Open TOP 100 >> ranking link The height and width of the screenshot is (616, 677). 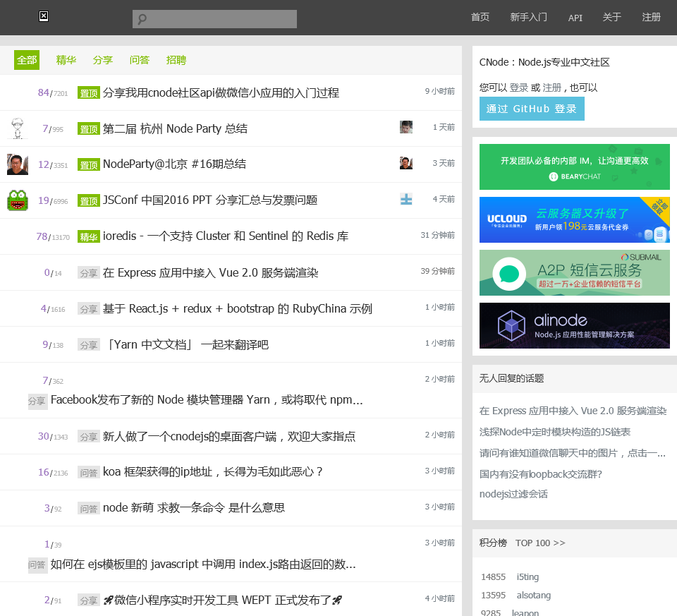click(540, 543)
